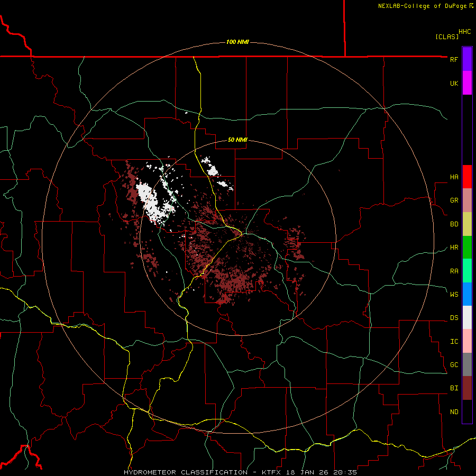
Task: Click the HR green legend swatch
Action: [x=467, y=247]
